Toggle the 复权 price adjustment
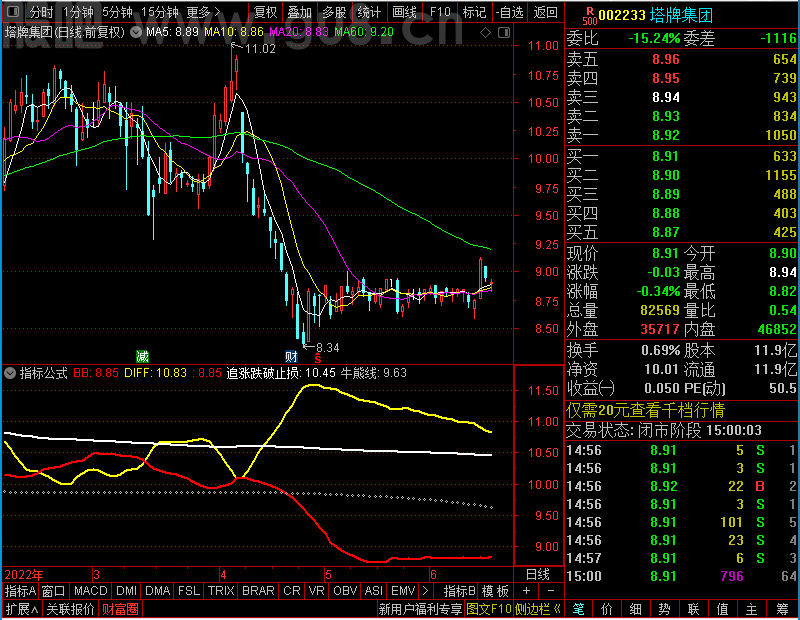The height and width of the screenshot is (620, 800). [265, 12]
